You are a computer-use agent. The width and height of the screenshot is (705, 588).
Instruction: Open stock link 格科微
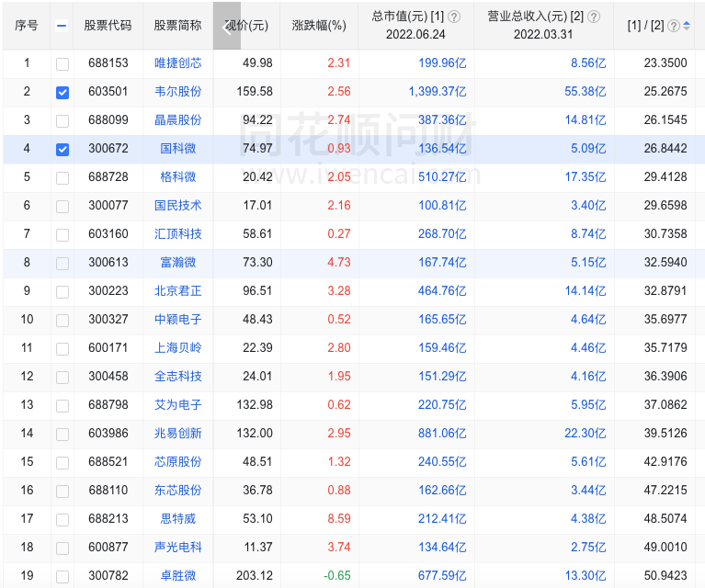point(178,176)
